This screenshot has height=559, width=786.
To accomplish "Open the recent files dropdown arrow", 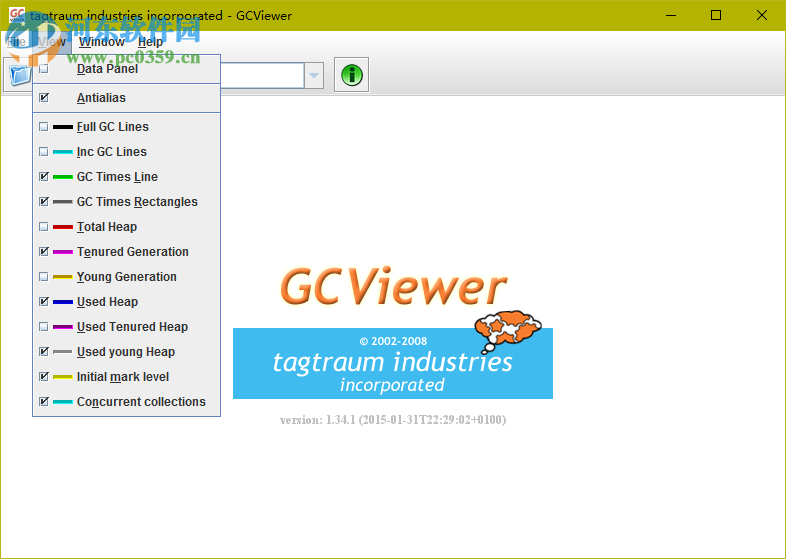I will [x=314, y=75].
